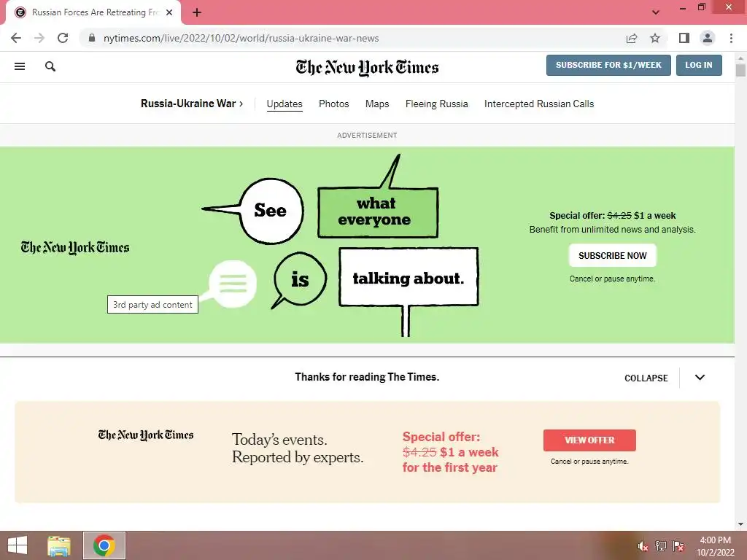Screen dimensions: 747x560
Task: Click the 'talking about.' sign in ad
Action: [409, 277]
